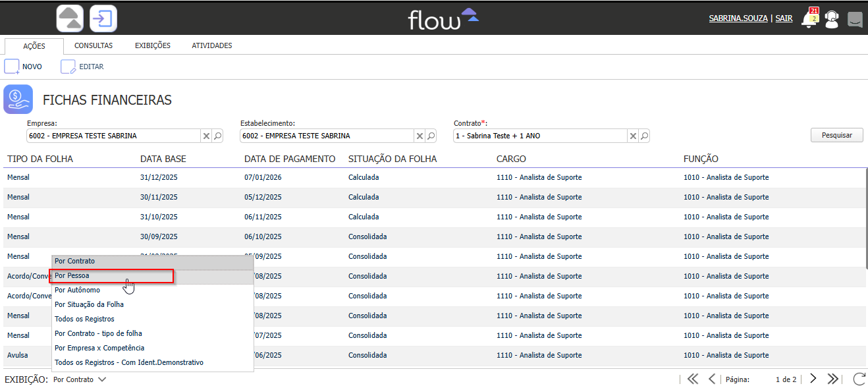The image size is (868, 388).
Task: Clear the Empresa field with X icon
Action: [x=206, y=136]
